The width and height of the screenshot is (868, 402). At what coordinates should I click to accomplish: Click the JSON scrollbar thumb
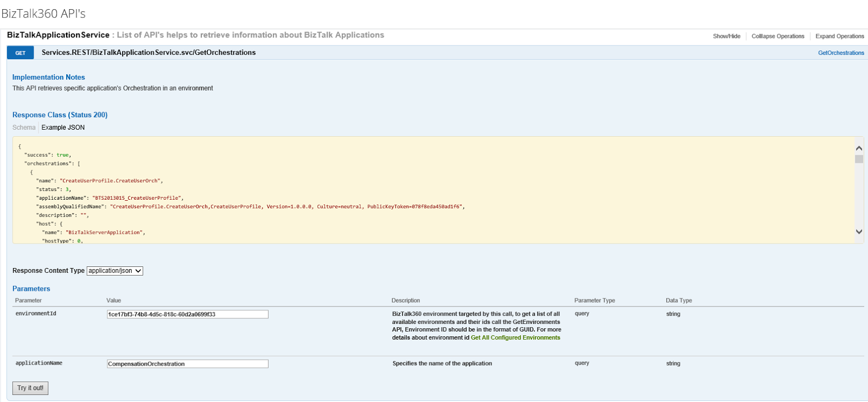pyautogui.click(x=859, y=159)
